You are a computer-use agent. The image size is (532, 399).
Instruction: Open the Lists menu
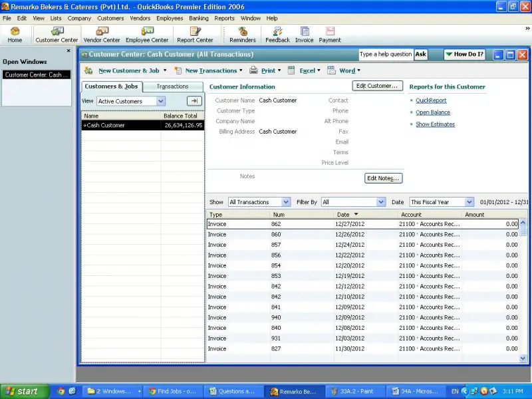click(x=56, y=19)
